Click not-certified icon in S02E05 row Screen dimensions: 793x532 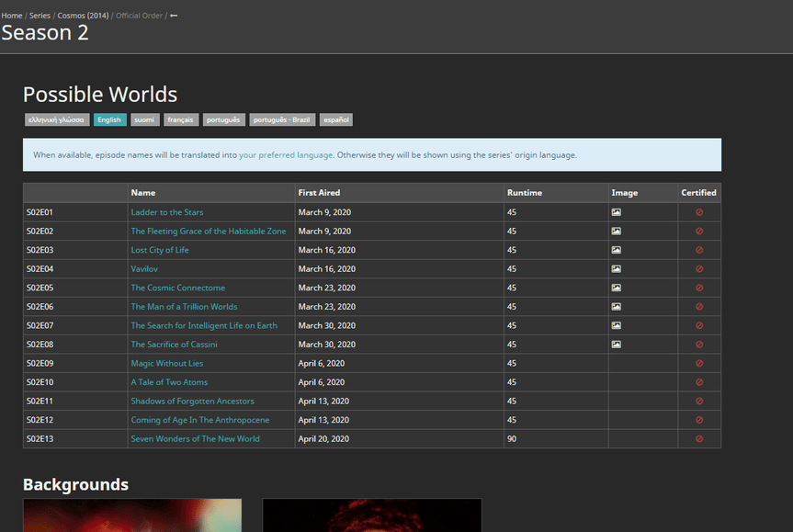point(699,288)
